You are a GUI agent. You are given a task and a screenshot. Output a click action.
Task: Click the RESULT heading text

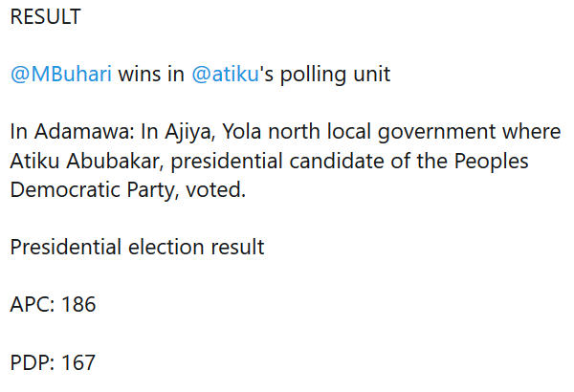tap(45, 17)
